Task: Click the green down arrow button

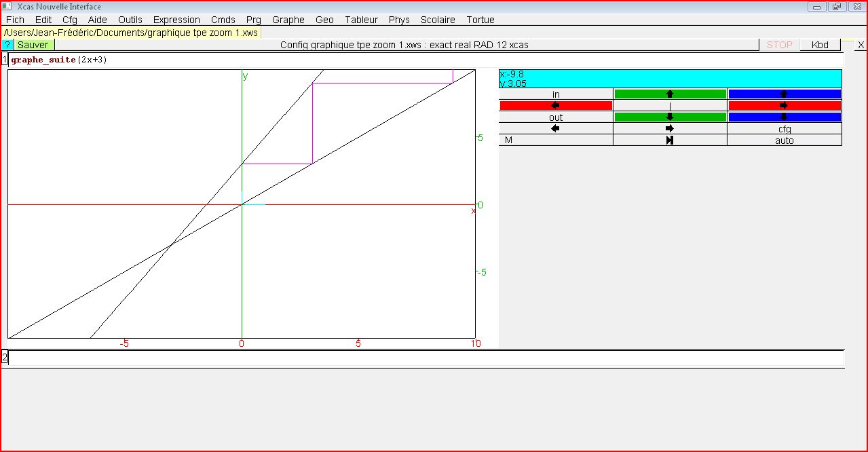Action: (670, 117)
